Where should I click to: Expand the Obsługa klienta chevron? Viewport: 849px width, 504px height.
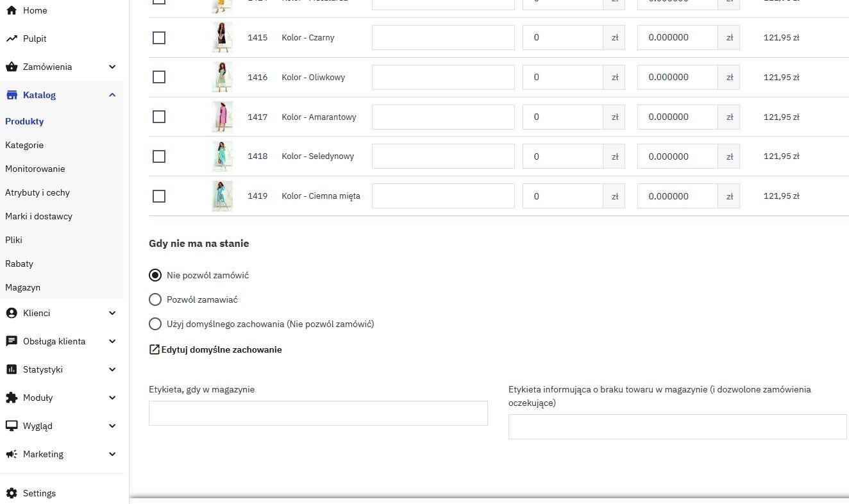[x=112, y=341]
